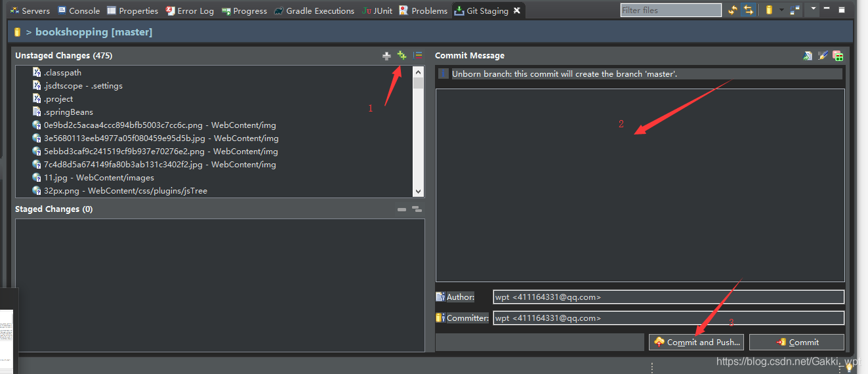Image resolution: width=868 pixels, height=374 pixels.
Task: Click inside the Commit Message text area
Action: (x=640, y=185)
